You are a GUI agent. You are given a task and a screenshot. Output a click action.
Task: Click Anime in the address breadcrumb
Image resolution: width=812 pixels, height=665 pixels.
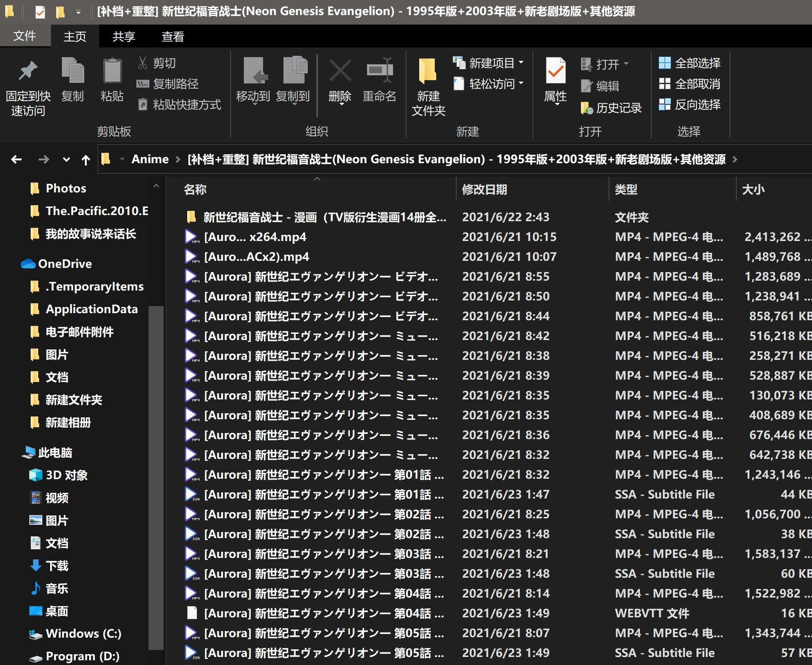(x=150, y=159)
